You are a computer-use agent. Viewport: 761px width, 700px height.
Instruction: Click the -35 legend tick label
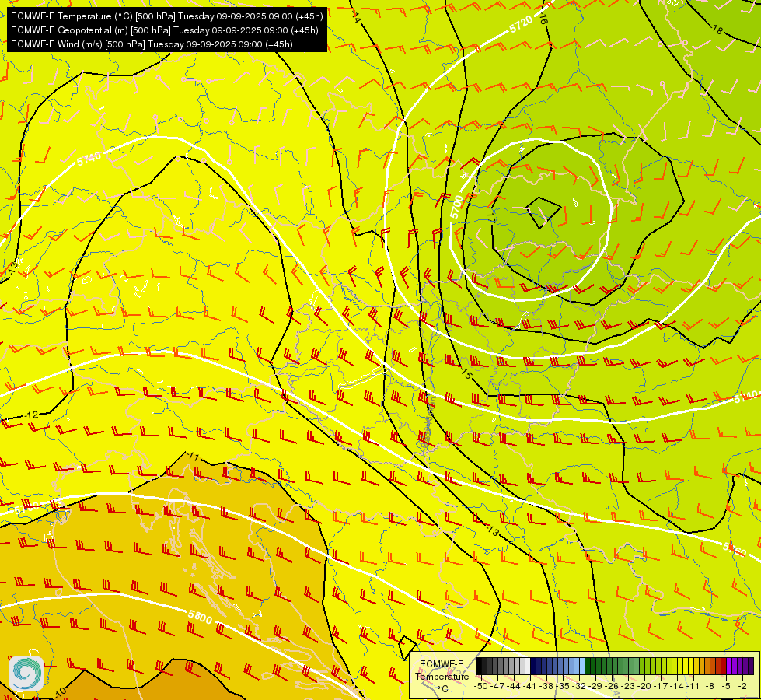(x=563, y=686)
